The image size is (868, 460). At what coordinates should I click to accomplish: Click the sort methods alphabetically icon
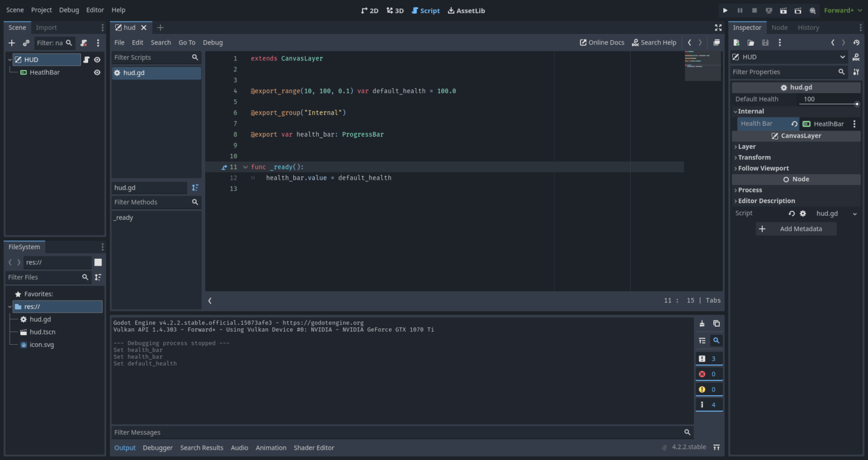(195, 188)
